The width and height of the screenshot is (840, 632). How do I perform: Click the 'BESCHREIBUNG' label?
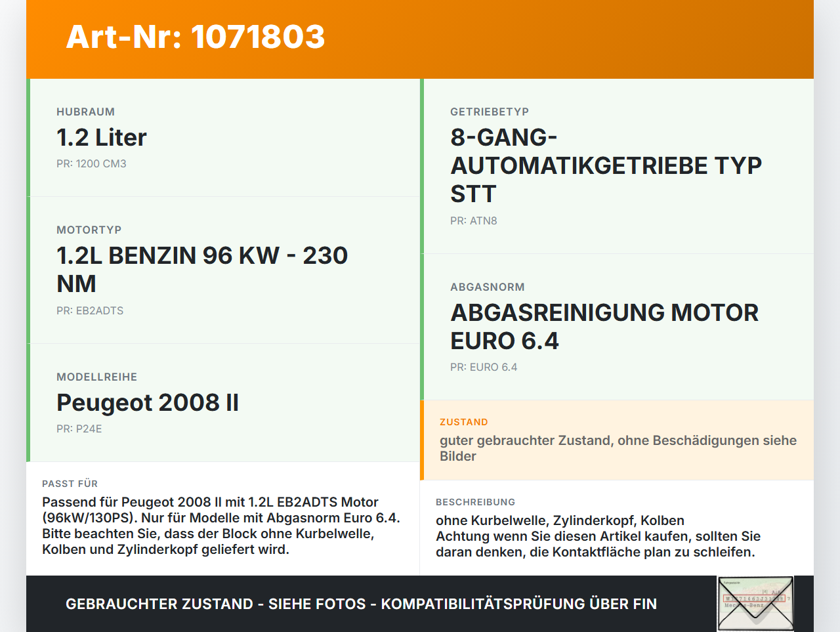point(476,502)
